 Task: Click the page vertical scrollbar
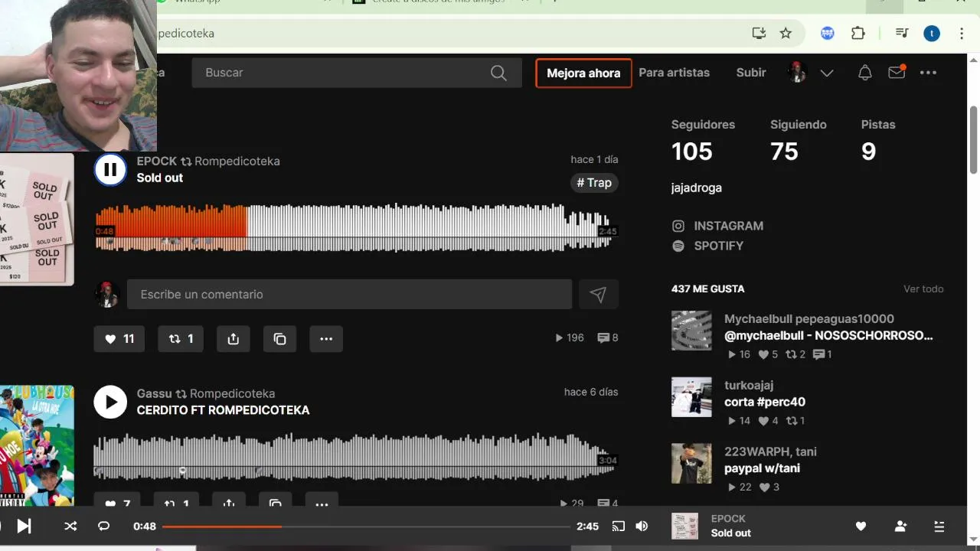click(974, 140)
